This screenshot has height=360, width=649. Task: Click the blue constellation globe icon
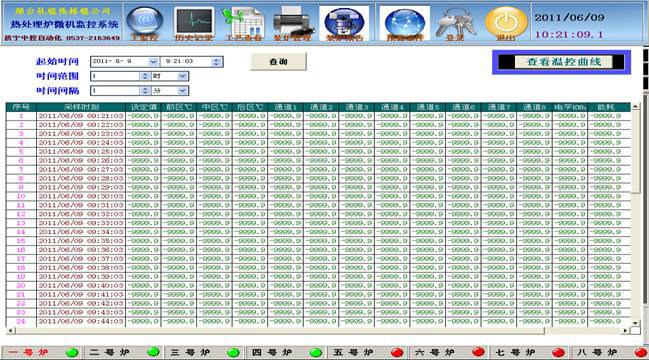pos(404,23)
